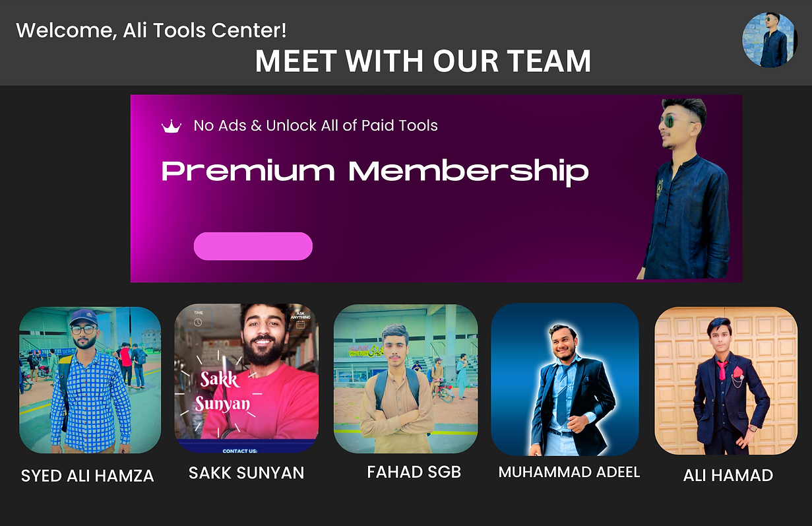Click the No Ads & Unlock All text

[315, 125]
